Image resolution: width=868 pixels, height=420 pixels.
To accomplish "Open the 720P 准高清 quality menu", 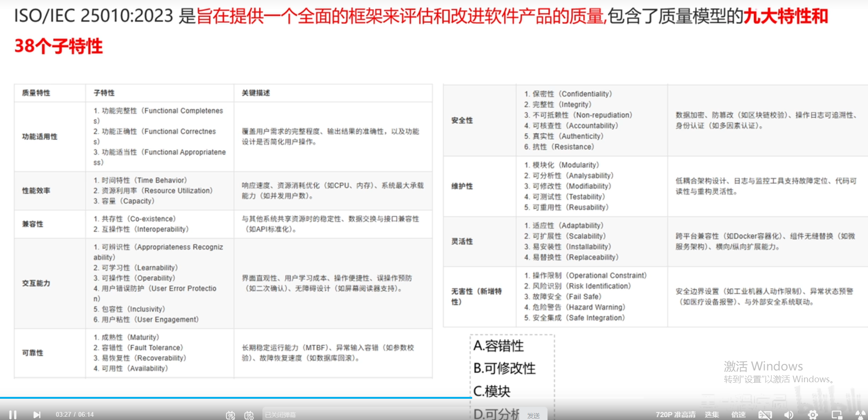I will pos(675,414).
